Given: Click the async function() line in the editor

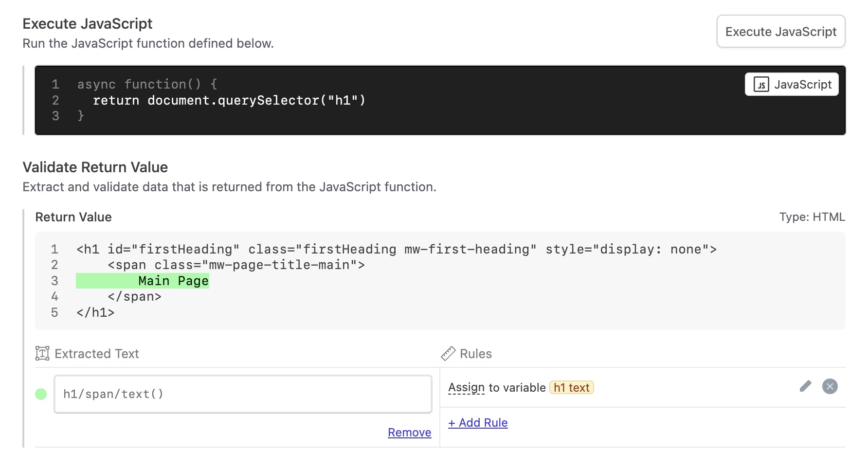Looking at the screenshot, I should coord(147,85).
